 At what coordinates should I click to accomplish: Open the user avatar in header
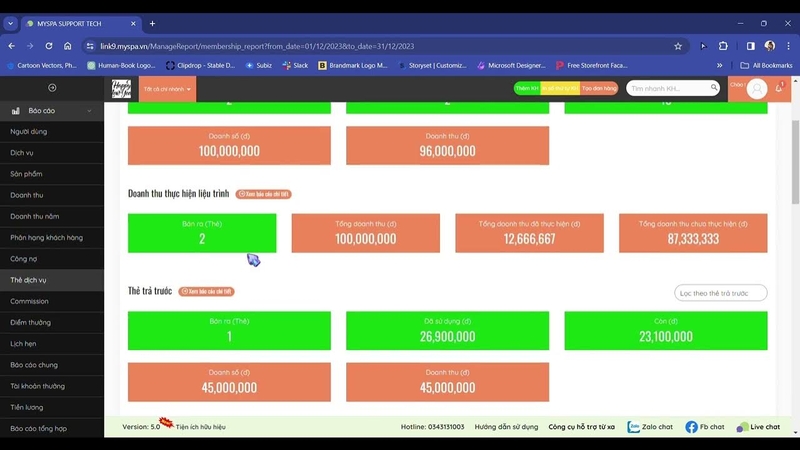click(x=757, y=89)
